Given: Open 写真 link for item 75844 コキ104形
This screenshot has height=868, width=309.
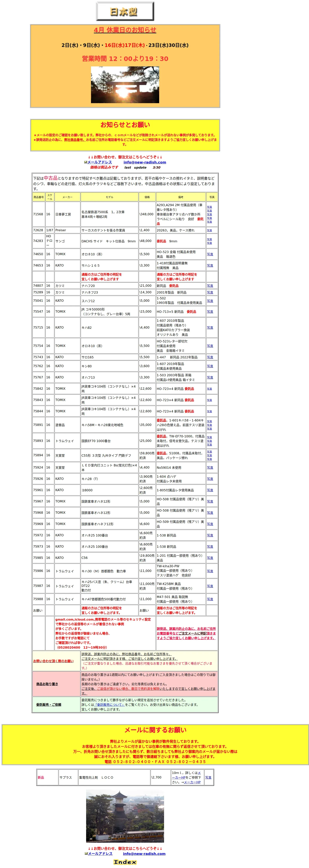Looking at the screenshot, I should point(209,412).
